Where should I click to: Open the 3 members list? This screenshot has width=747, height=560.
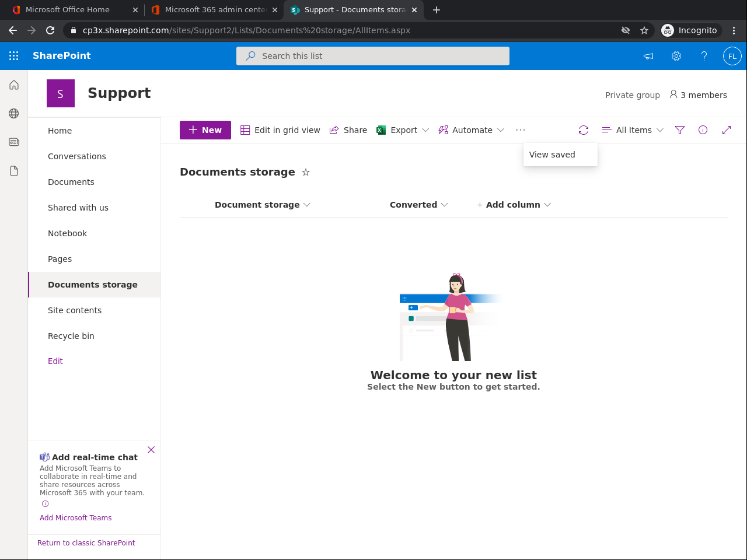coord(698,94)
